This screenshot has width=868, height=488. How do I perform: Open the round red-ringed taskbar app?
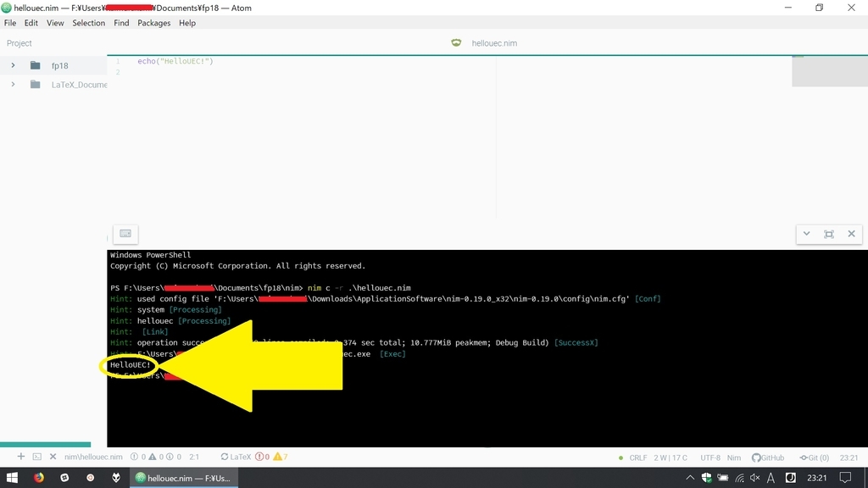coord(90,478)
